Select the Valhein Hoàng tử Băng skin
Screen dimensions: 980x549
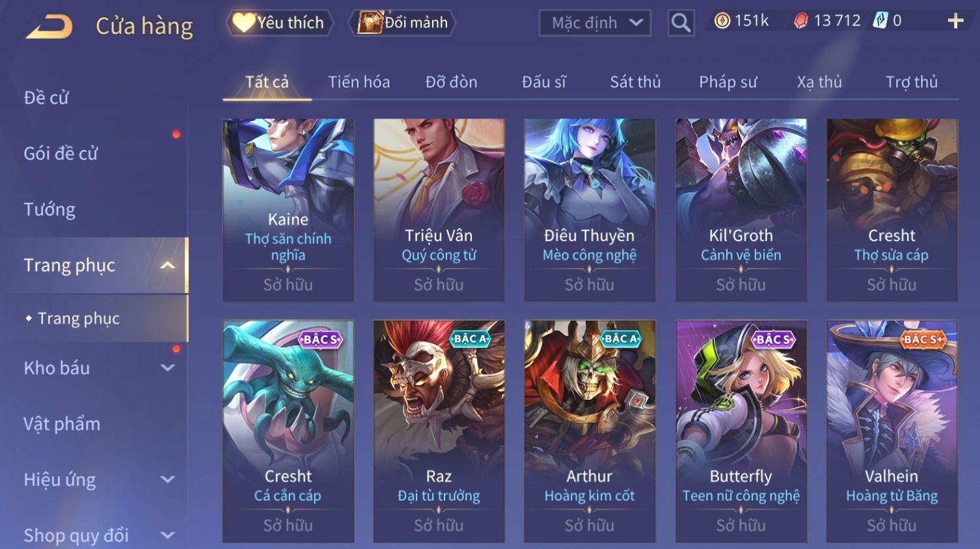point(892,431)
